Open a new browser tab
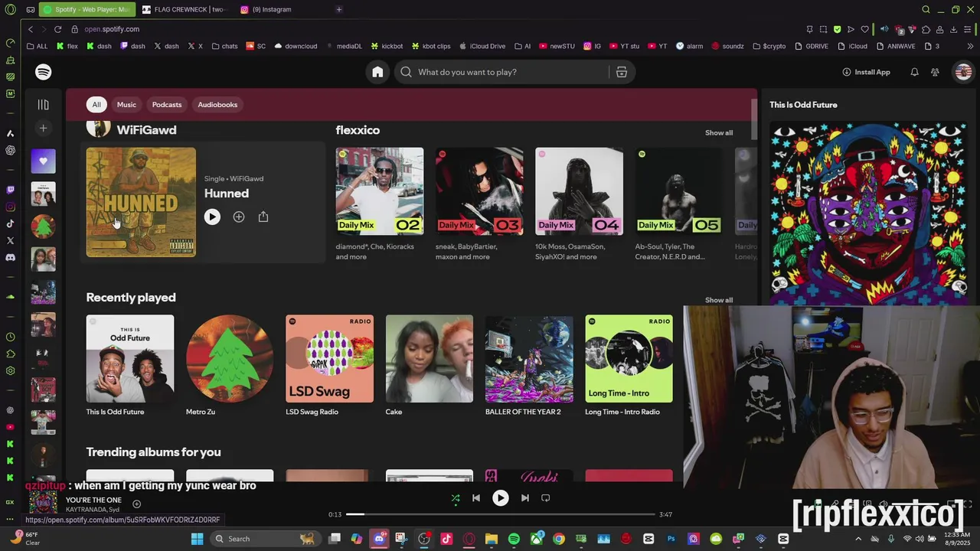 pos(338,9)
